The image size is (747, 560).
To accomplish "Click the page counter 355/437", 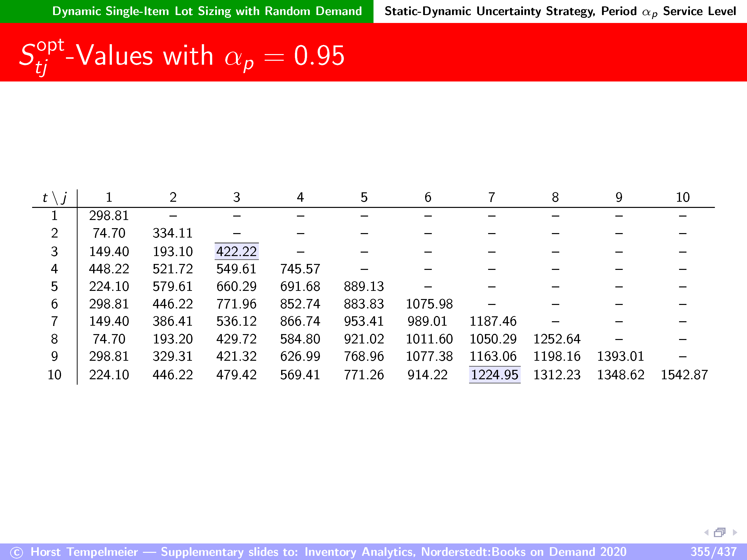I will [x=713, y=552].
